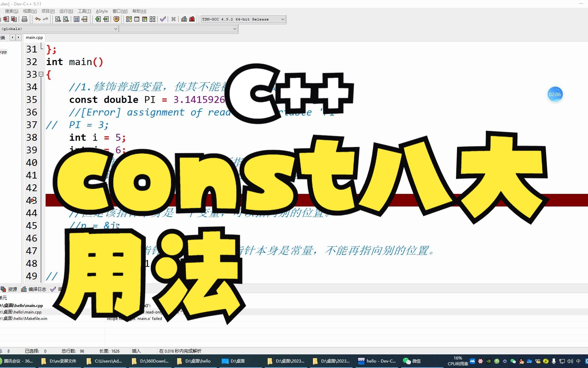The height and width of the screenshot is (368, 588).
Task: Click the breakpoint marker at line 43
Action: [x=32, y=200]
